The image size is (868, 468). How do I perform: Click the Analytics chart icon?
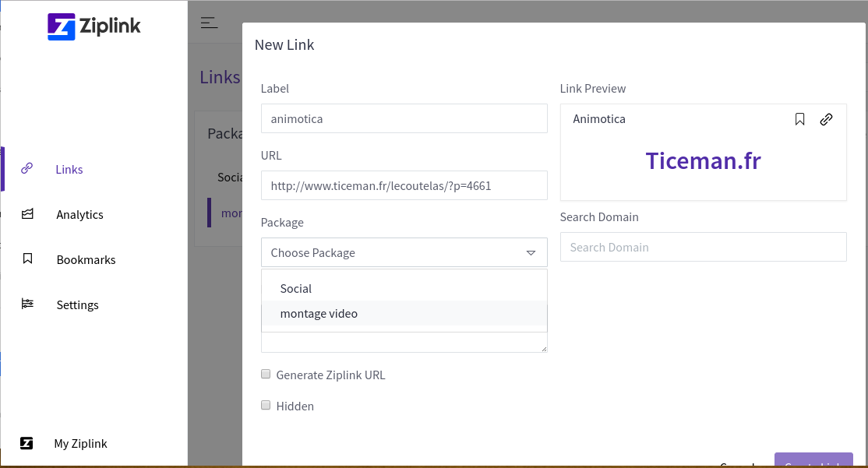pyautogui.click(x=27, y=213)
